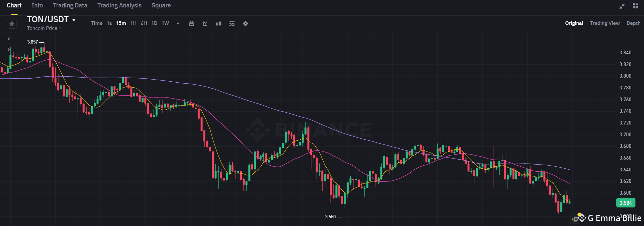644x226 pixels.
Task: Open the Square menu item
Action: (161, 5)
